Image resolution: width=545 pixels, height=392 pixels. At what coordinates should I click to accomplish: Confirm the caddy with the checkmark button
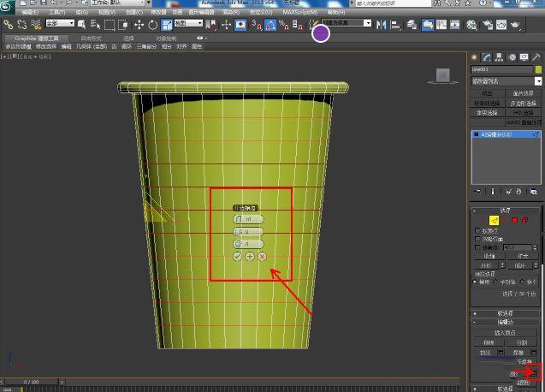[237, 257]
